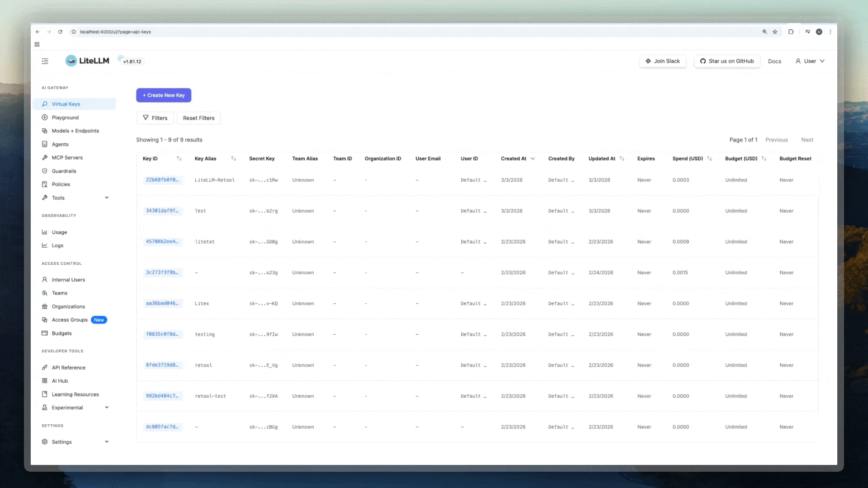This screenshot has width=868, height=488.
Task: Click the browser reload icon
Action: tap(60, 32)
